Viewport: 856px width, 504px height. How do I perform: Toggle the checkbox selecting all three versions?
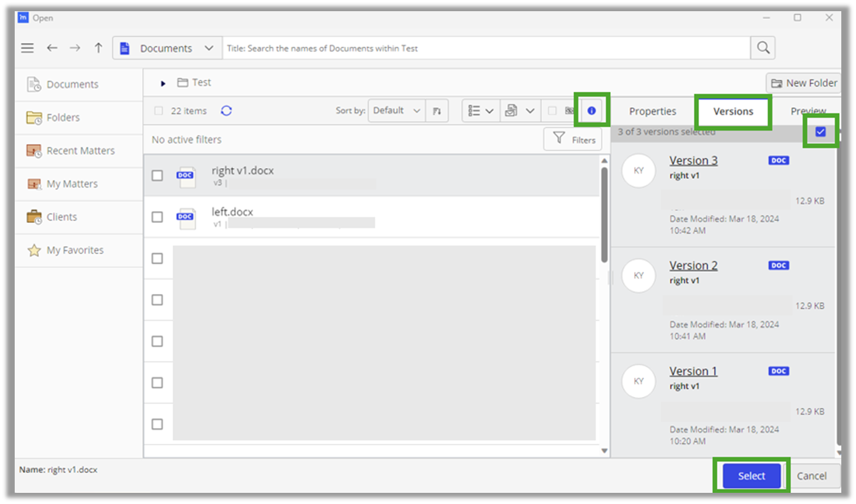coord(820,132)
